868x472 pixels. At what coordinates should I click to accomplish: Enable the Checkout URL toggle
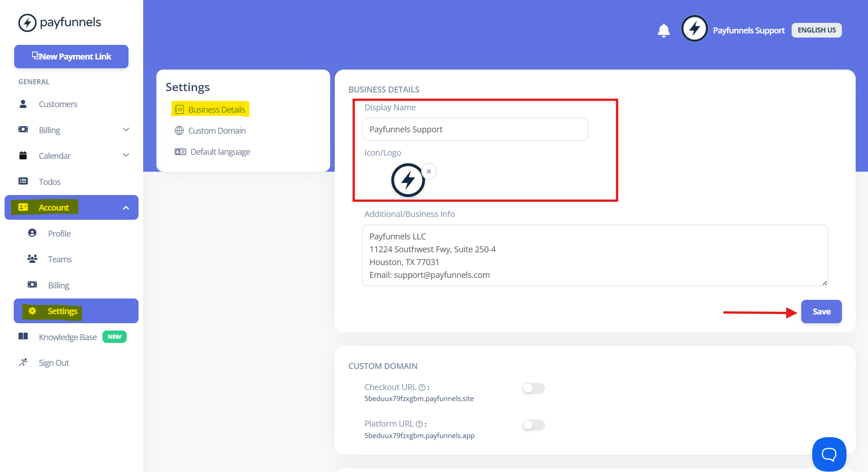coord(534,388)
